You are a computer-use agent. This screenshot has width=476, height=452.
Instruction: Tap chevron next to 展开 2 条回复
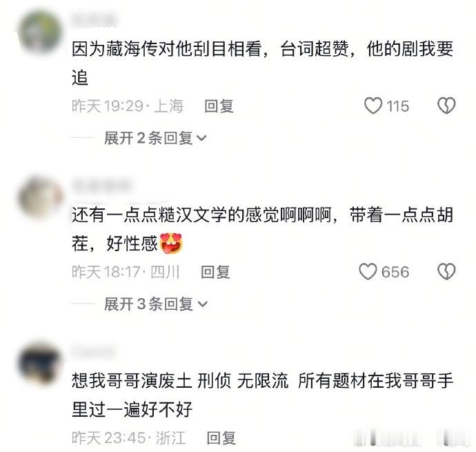tap(201, 139)
